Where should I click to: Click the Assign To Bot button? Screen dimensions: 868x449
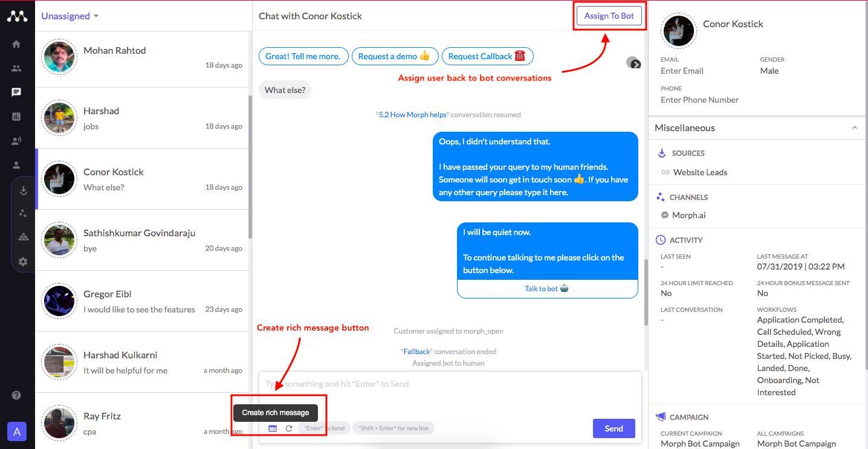coord(609,16)
